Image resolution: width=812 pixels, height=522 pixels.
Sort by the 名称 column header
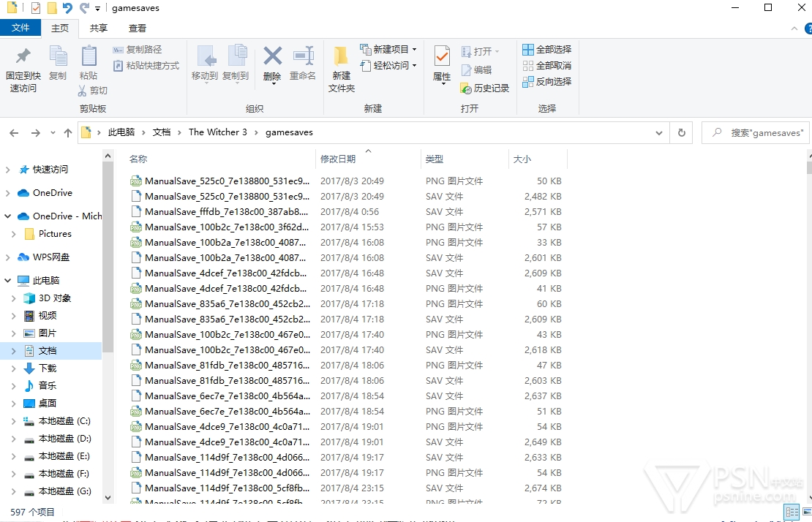(x=138, y=159)
